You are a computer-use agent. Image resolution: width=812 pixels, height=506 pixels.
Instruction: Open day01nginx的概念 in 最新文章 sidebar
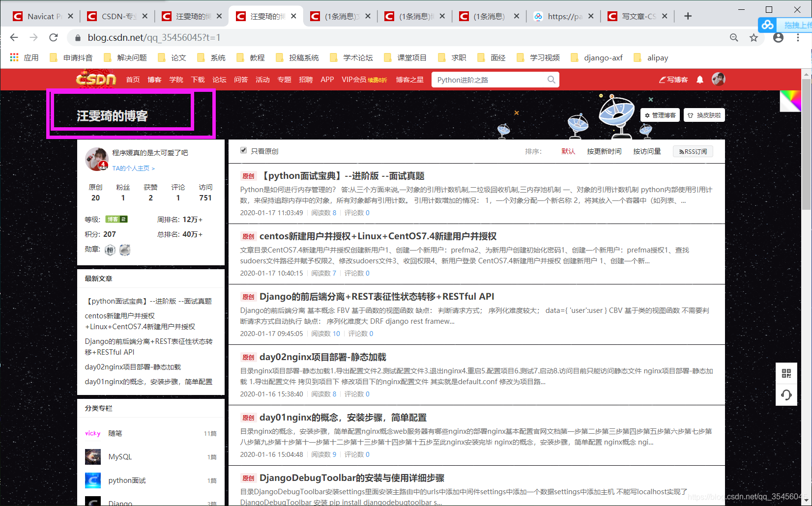point(148,382)
